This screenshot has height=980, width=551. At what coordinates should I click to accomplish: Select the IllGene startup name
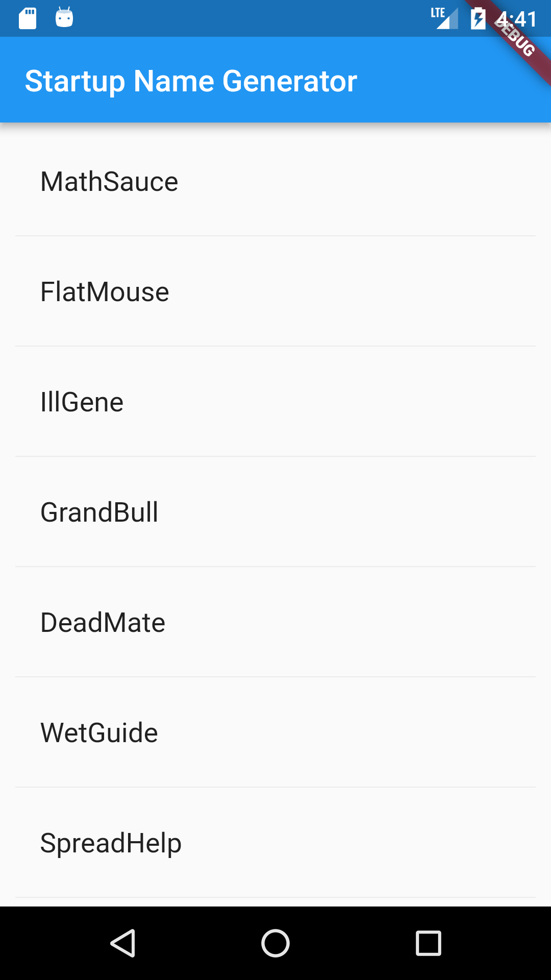[82, 402]
